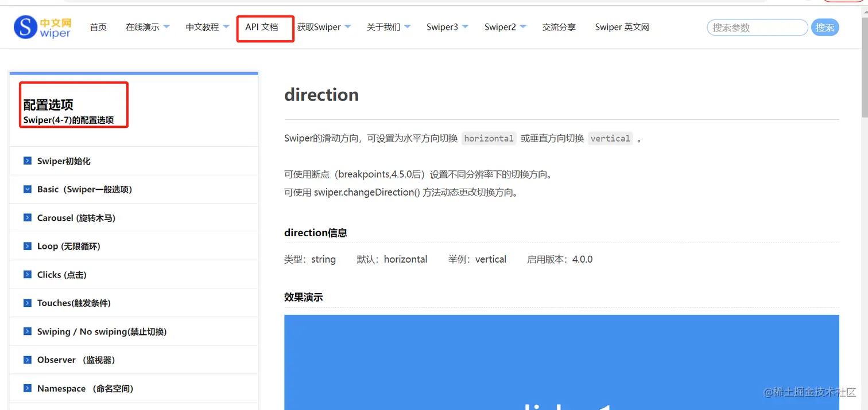The image size is (868, 410).
Task: Focus the 搜索参数 search field
Action: tap(757, 28)
